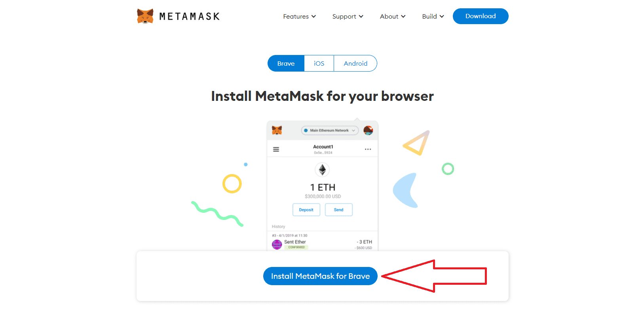Open the Main Ethereum Network selector
Viewport: 644px width, 316px height.
tap(329, 130)
